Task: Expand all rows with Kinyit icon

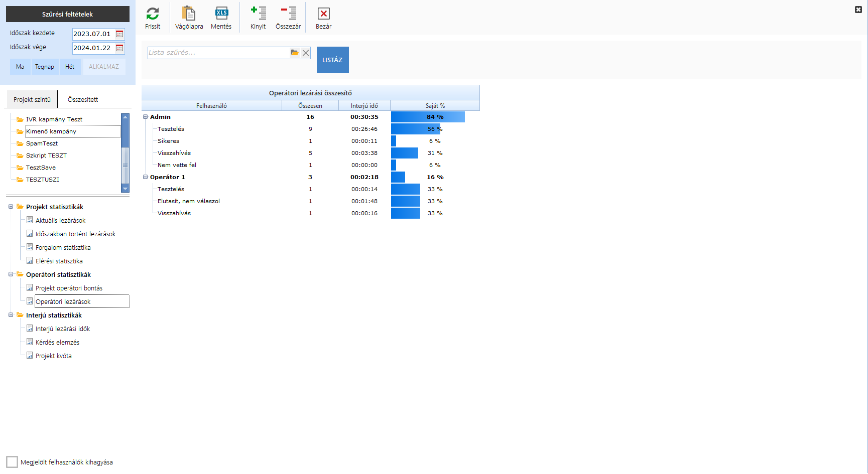Action: coord(258,14)
